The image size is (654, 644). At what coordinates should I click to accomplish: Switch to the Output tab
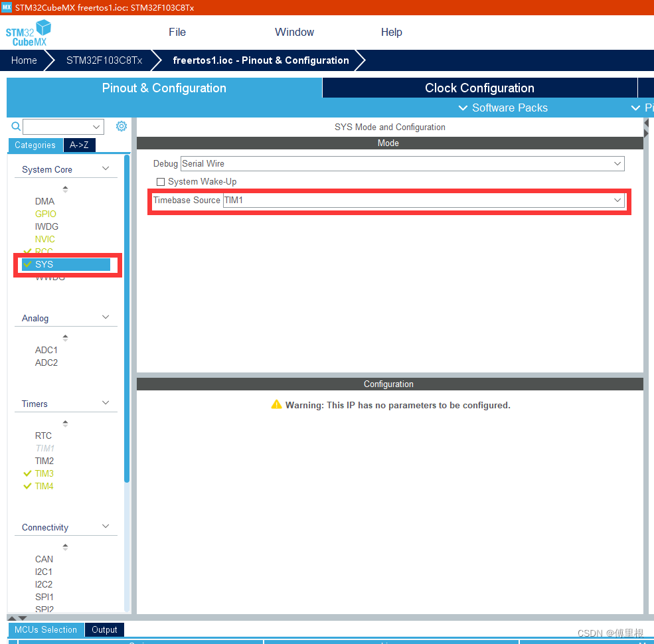pos(104,630)
